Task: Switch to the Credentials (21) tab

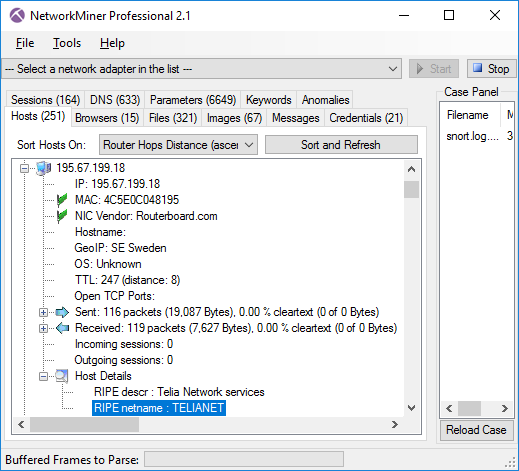Action: [366, 118]
